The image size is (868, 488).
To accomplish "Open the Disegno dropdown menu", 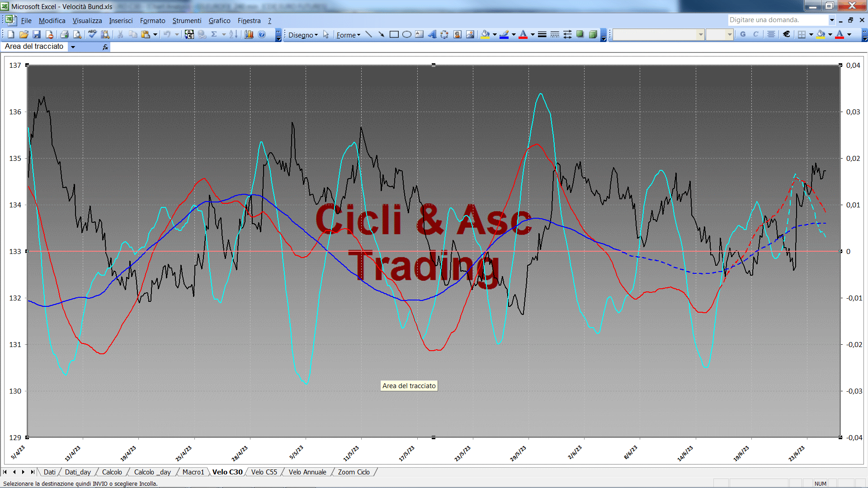I will [303, 35].
